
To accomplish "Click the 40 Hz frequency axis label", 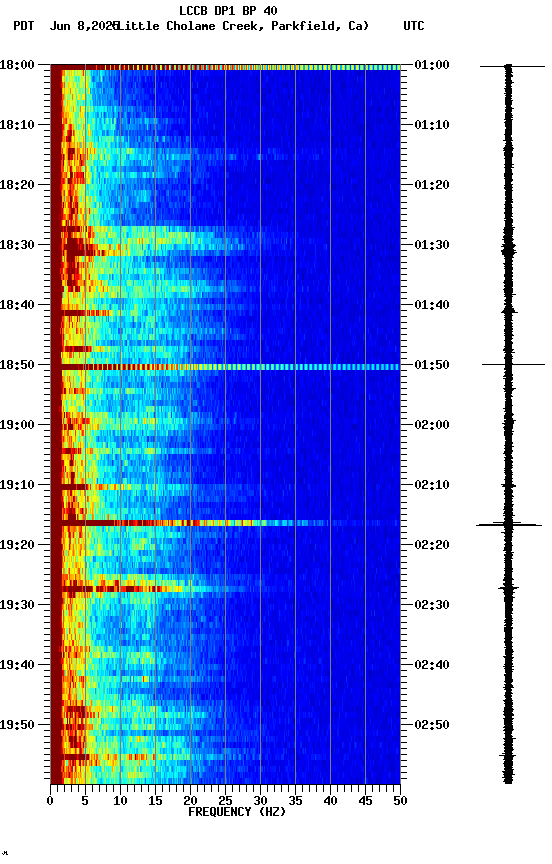I will (330, 801).
